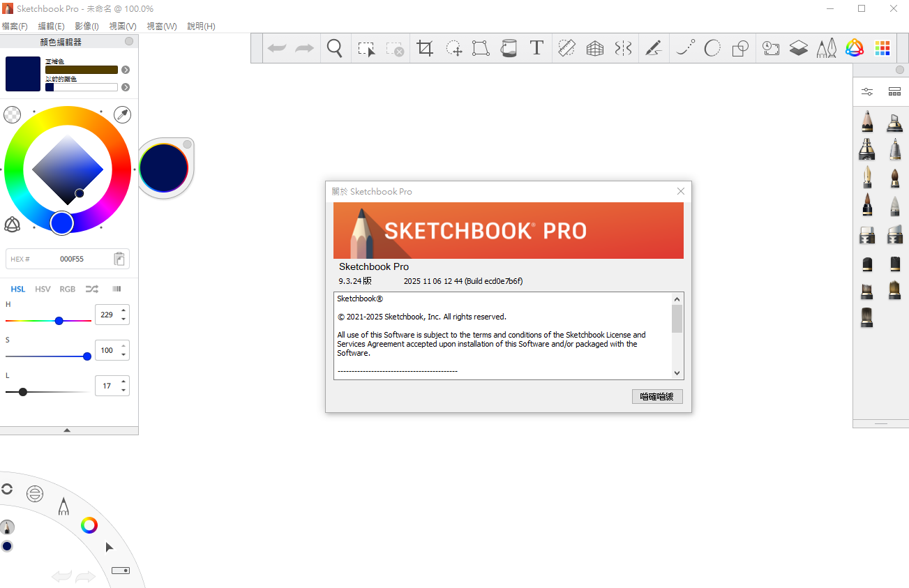Open the 檔案(F) menu
The width and height of the screenshot is (909, 588).
[15, 27]
